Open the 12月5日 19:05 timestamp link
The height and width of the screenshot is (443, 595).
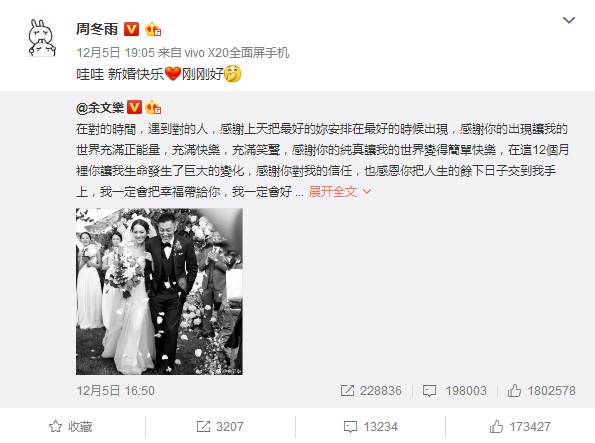(x=115, y=52)
